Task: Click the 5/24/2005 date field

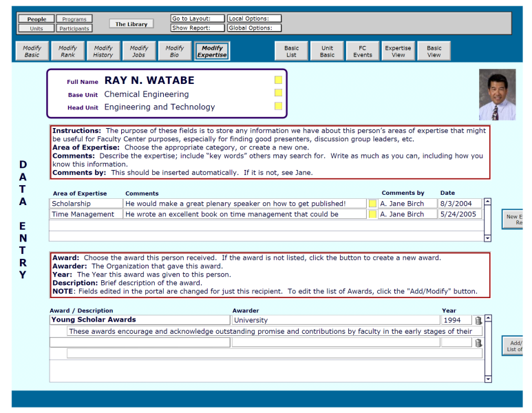Action: pyautogui.click(x=460, y=214)
